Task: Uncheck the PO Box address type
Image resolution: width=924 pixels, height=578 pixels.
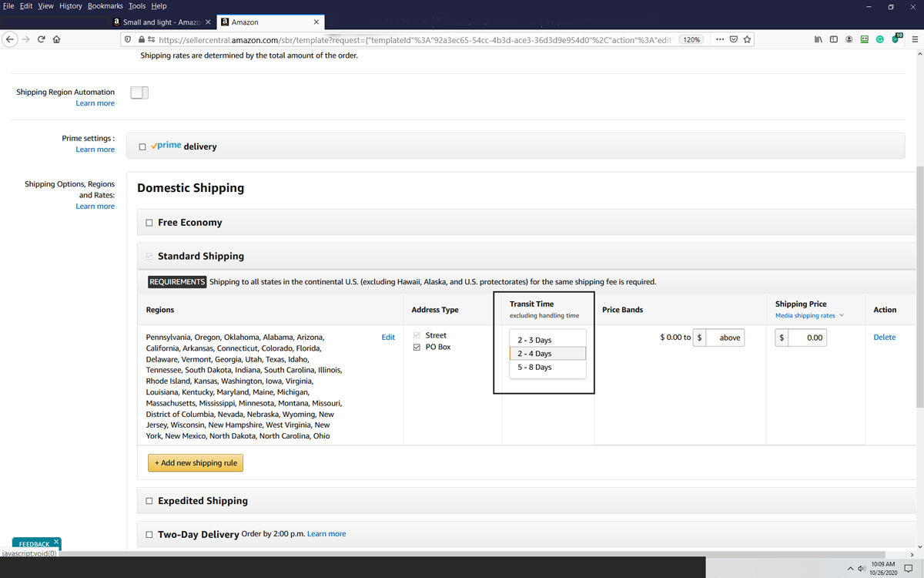Action: click(x=417, y=347)
